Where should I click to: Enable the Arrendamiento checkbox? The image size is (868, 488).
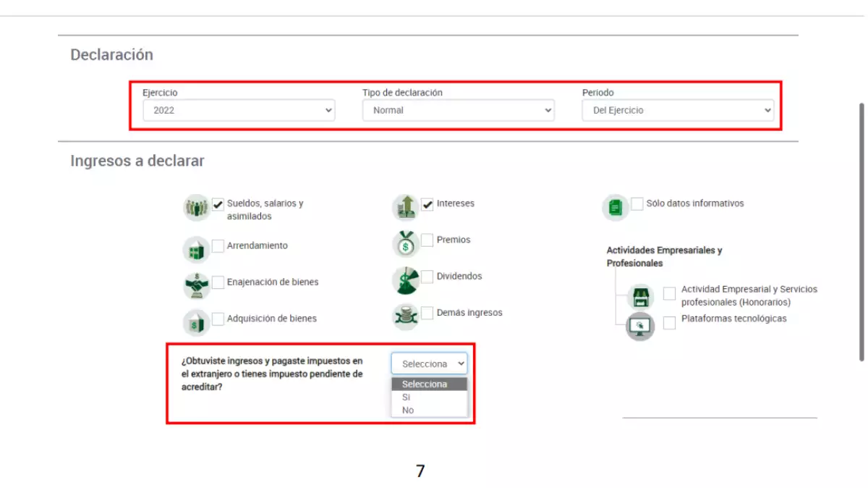coord(218,246)
